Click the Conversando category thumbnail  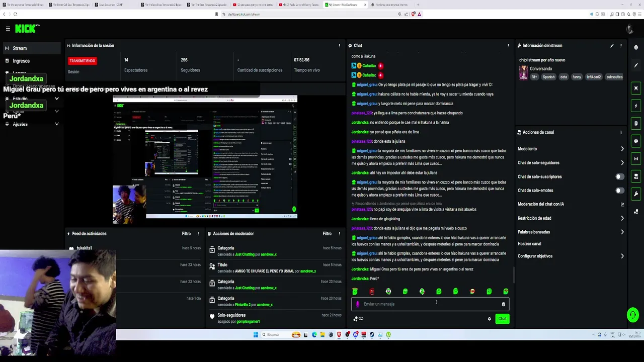[523, 72]
